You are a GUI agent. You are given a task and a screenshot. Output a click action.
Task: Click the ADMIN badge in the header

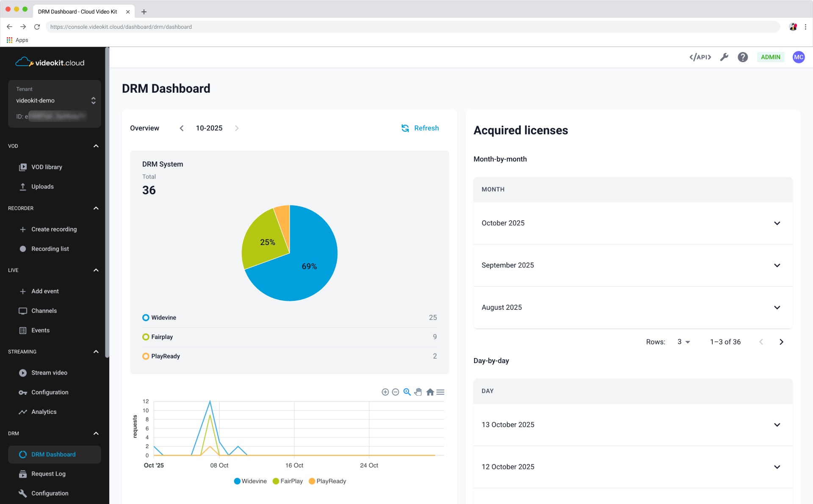coord(770,57)
